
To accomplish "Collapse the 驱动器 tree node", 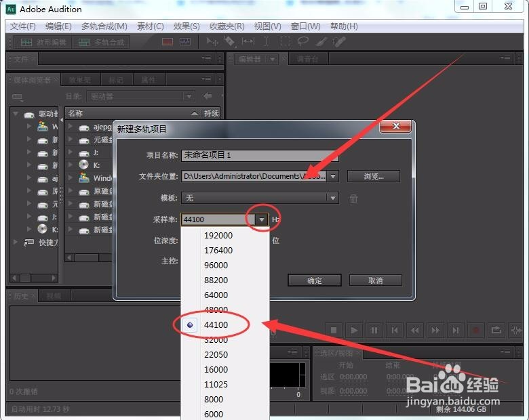I will tap(15, 114).
